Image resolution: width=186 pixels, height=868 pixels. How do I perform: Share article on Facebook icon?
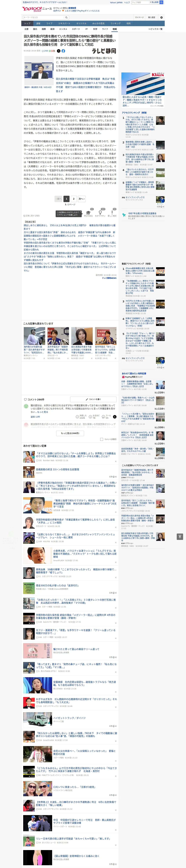[x=63, y=51]
